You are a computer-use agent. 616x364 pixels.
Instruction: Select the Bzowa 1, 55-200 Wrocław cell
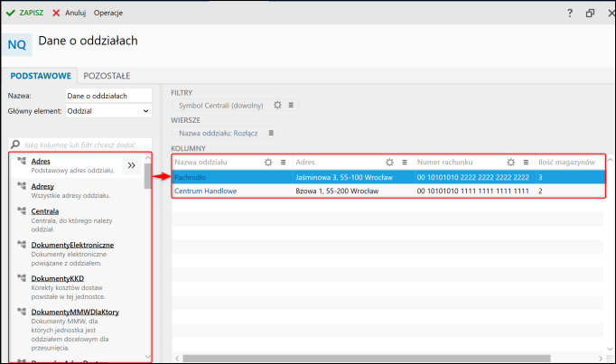point(337,191)
